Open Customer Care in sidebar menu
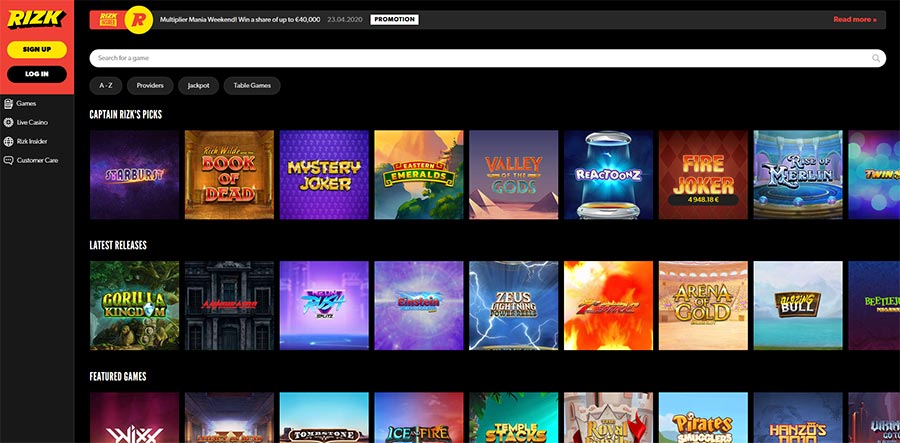The image size is (900, 443). click(37, 160)
